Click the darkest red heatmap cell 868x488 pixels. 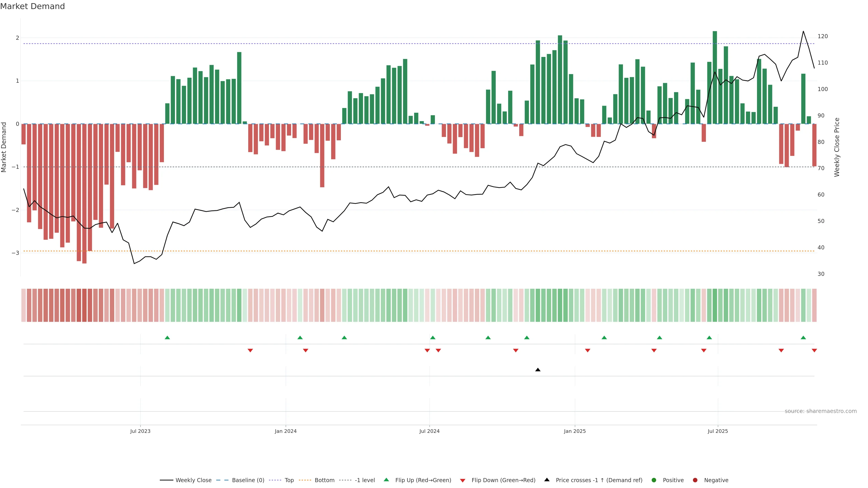pos(84,305)
